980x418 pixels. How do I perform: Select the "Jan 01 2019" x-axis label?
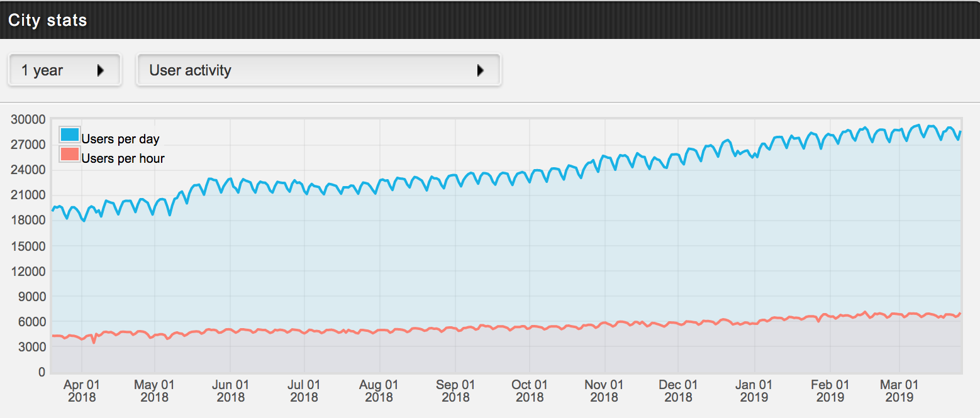point(754,390)
